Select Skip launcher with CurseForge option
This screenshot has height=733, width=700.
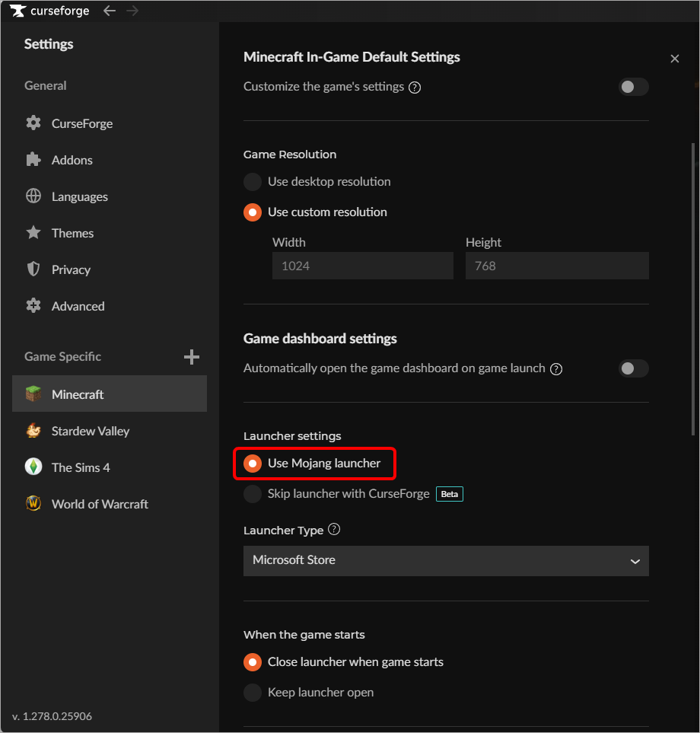tap(253, 494)
